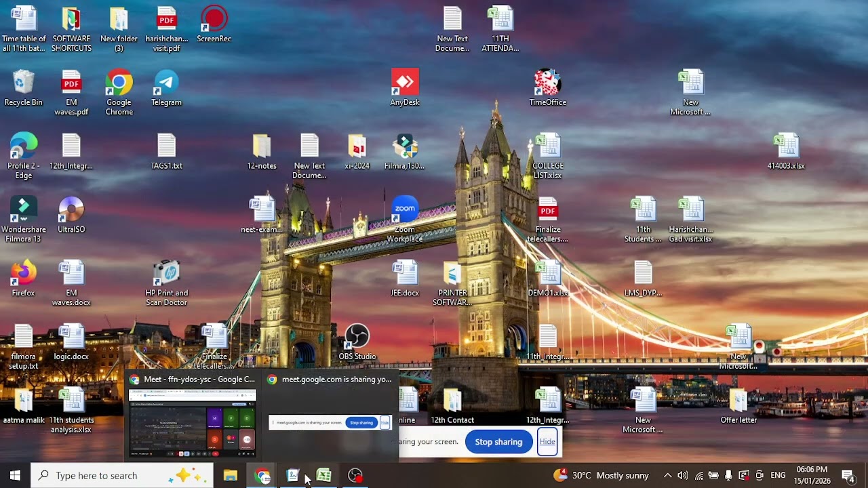Select the PRINTER SOFTWAR... folder icon
Viewport: 868px width, 488px height.
pos(452,284)
